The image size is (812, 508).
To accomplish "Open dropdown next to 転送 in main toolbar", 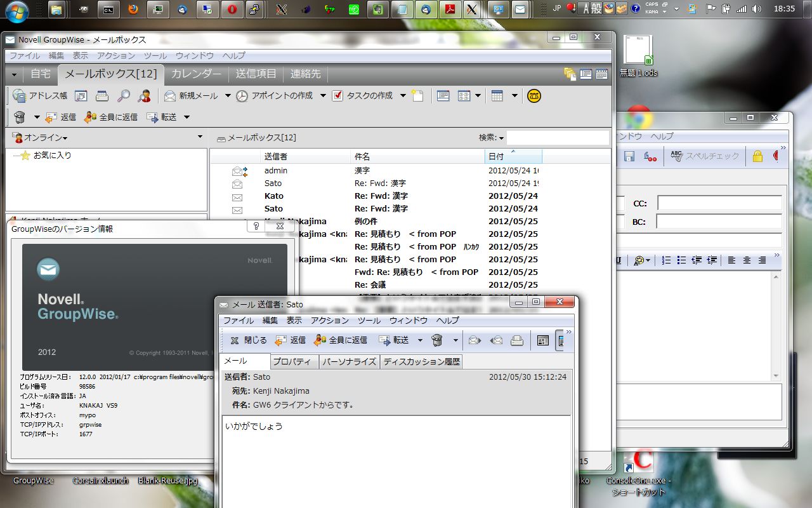I will point(187,117).
